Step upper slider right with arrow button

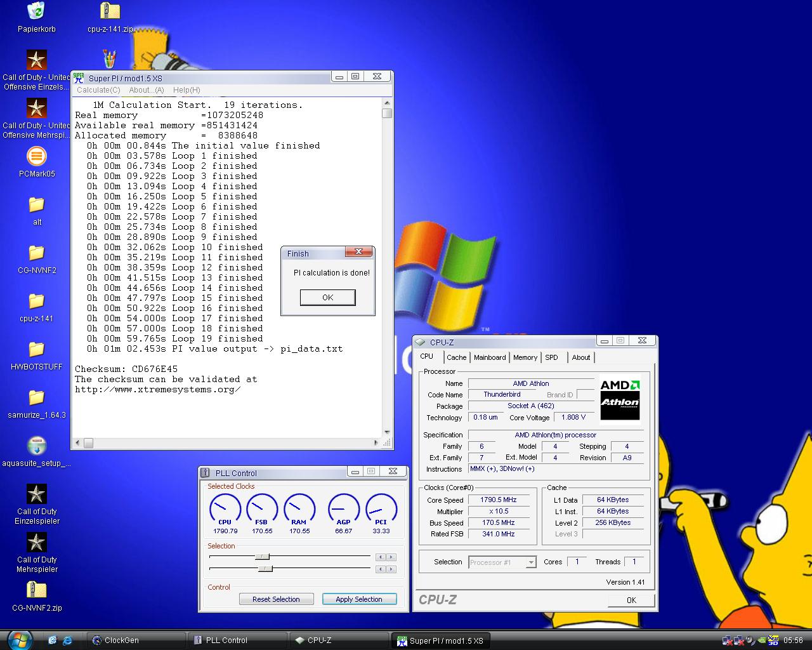[391, 557]
